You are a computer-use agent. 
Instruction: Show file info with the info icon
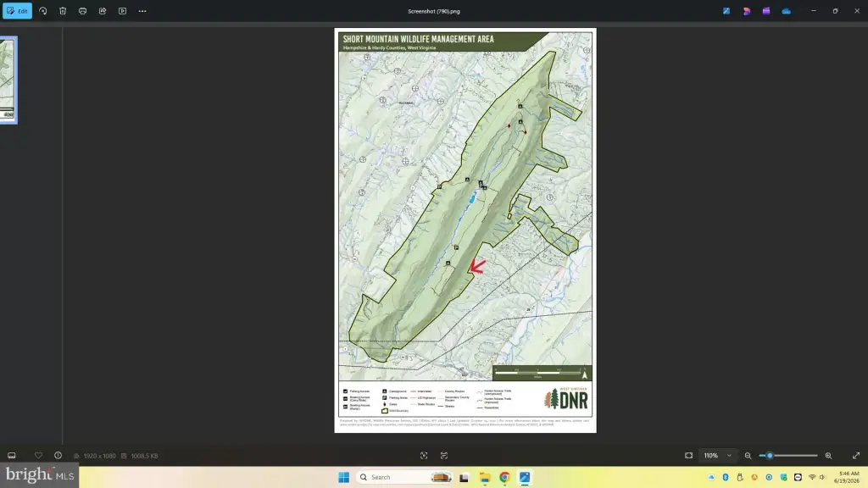tap(58, 456)
